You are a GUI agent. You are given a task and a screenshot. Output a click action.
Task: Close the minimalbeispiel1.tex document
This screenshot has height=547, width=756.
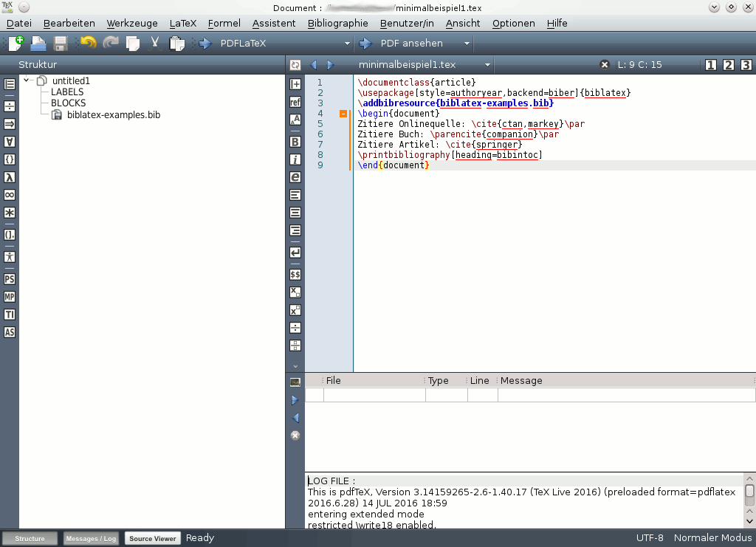click(x=605, y=65)
